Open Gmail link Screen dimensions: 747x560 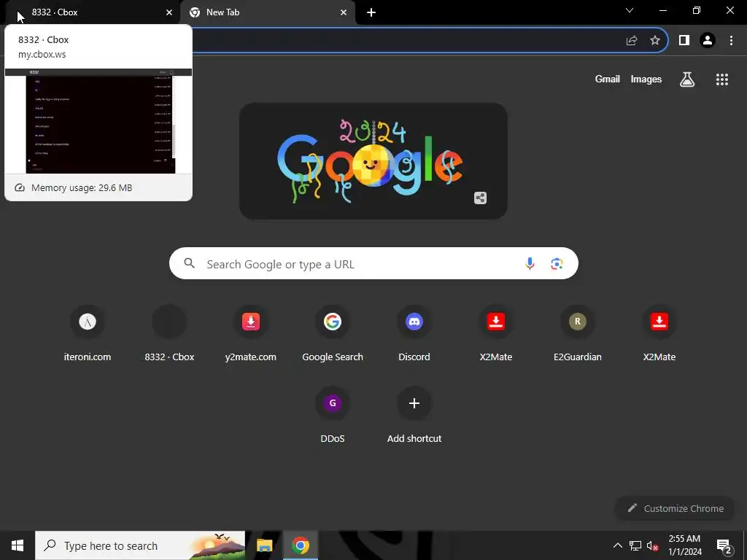608,79
